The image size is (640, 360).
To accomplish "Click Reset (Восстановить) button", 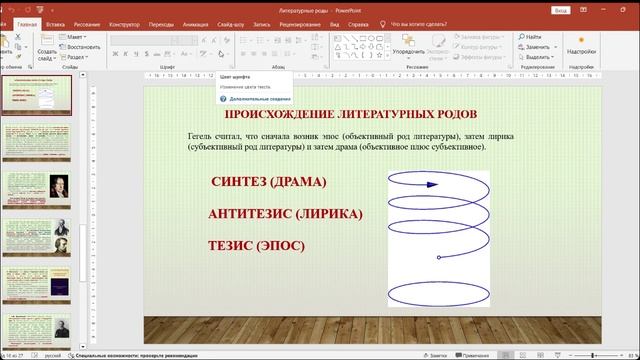I will [80, 47].
